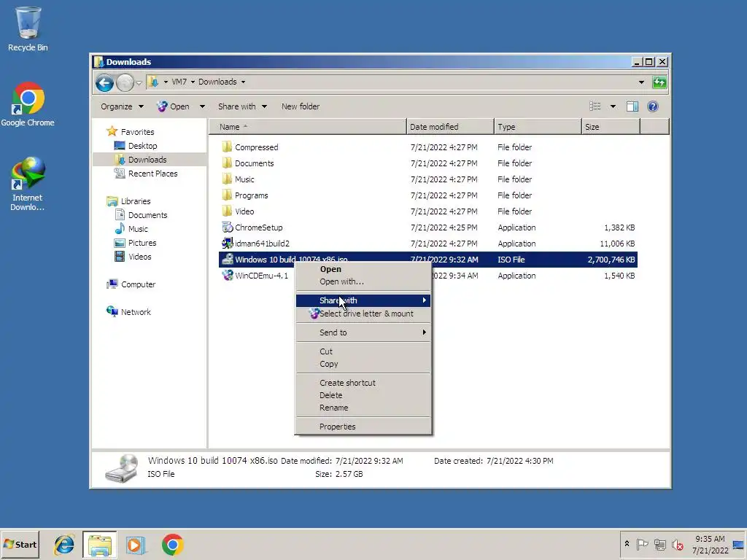Expand the Open button dropdown arrow

click(x=202, y=106)
